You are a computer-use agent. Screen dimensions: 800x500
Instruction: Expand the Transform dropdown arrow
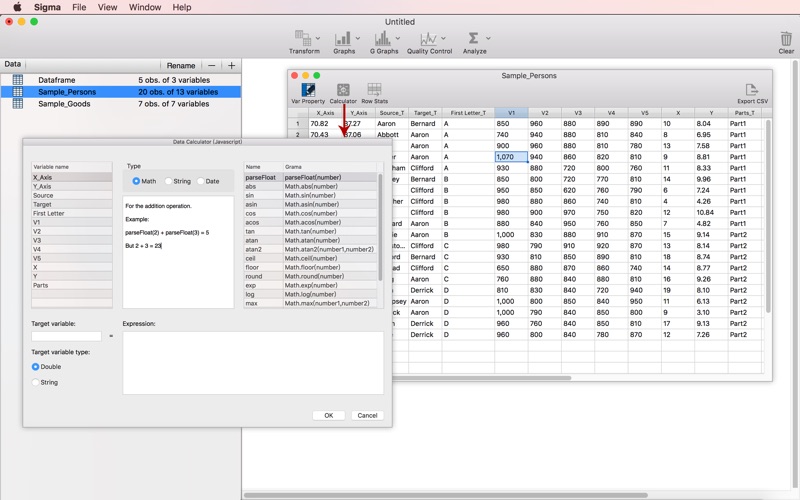click(x=318, y=38)
